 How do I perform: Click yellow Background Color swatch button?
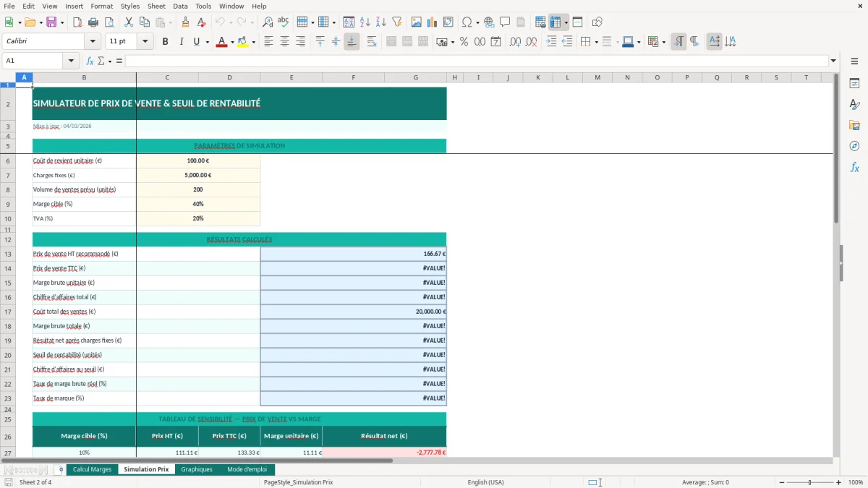pyautogui.click(x=243, y=42)
